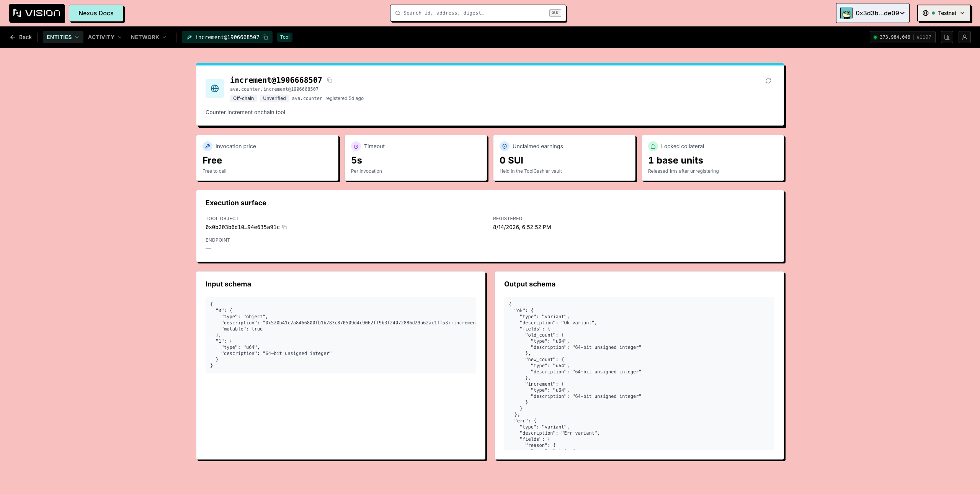Click the Locked collateral lock icon

653,146
